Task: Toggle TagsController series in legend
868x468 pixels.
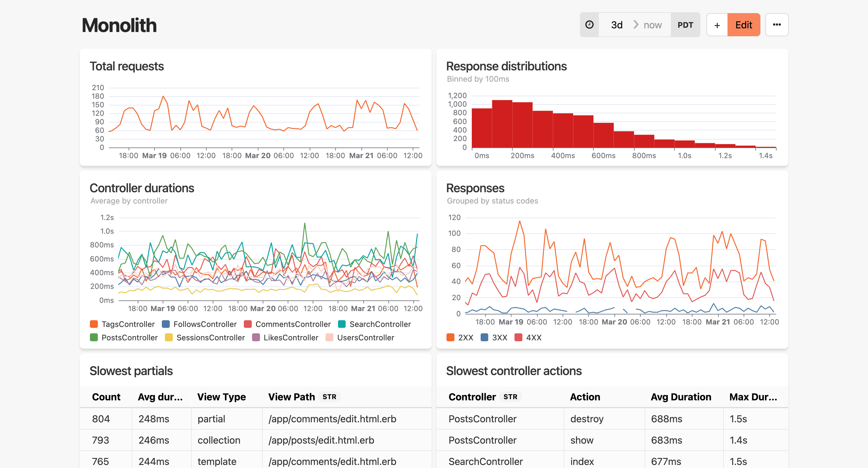Action: pos(128,324)
